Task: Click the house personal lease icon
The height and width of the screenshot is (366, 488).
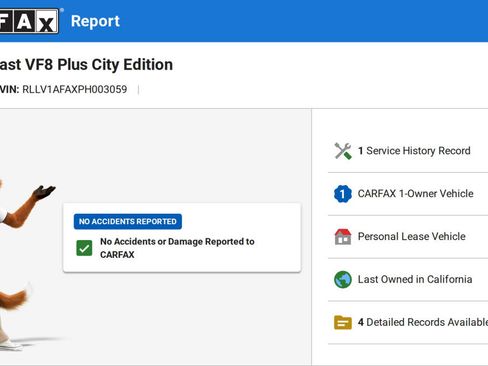Action: click(343, 237)
